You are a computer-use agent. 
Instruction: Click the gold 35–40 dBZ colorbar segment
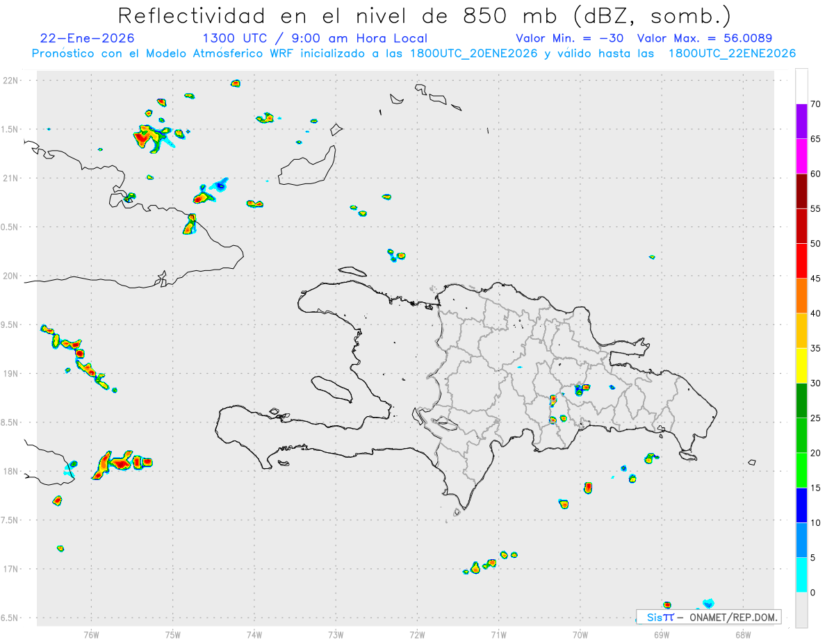coord(801,331)
